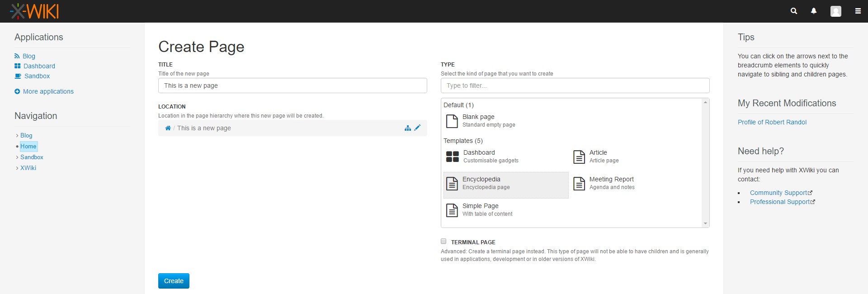
Task: Click the Type to filter field
Action: coord(575,85)
